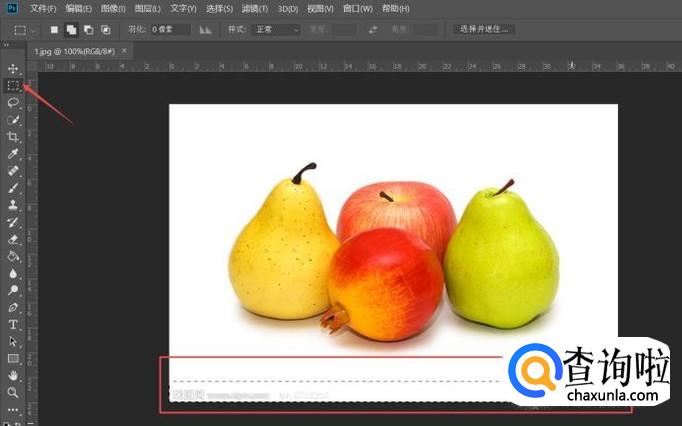Open the 样式 style dropdown
The height and width of the screenshot is (426, 682).
click(x=275, y=30)
